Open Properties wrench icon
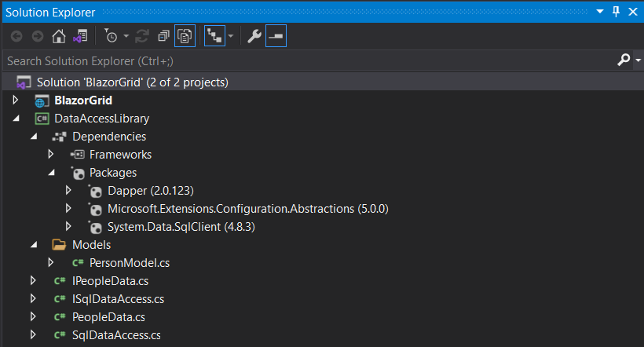Viewport: 644px width, 347px height. coord(254,36)
